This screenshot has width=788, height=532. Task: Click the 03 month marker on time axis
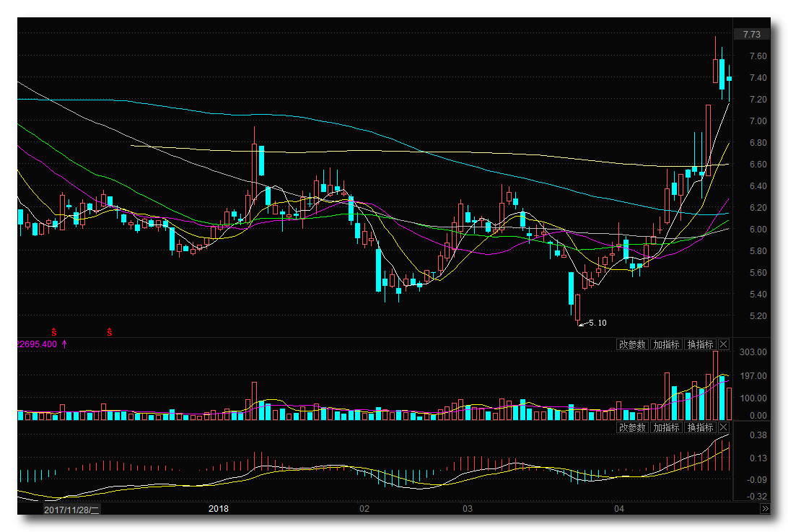[x=467, y=509]
